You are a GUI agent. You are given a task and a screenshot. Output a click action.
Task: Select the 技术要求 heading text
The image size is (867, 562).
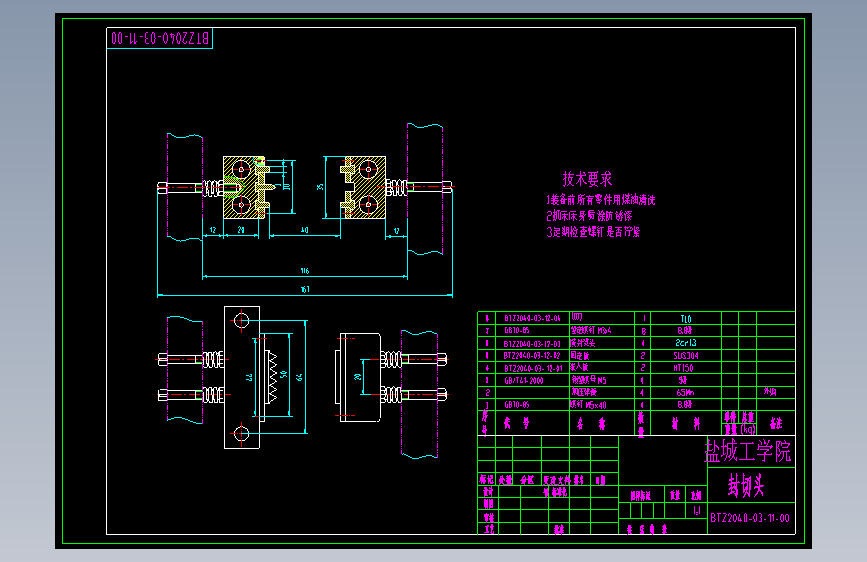(587, 179)
